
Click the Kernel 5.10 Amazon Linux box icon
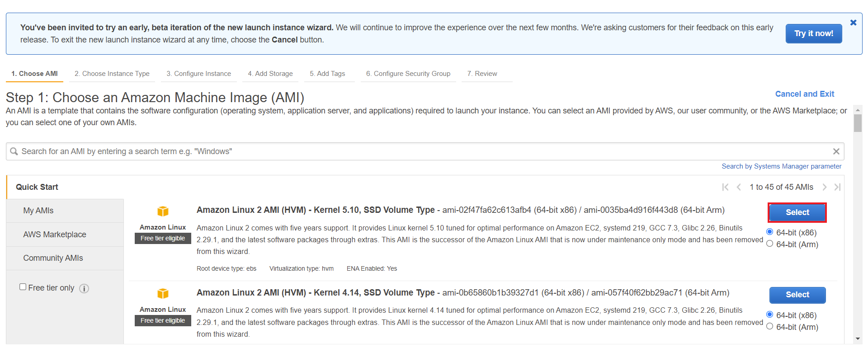tap(163, 211)
